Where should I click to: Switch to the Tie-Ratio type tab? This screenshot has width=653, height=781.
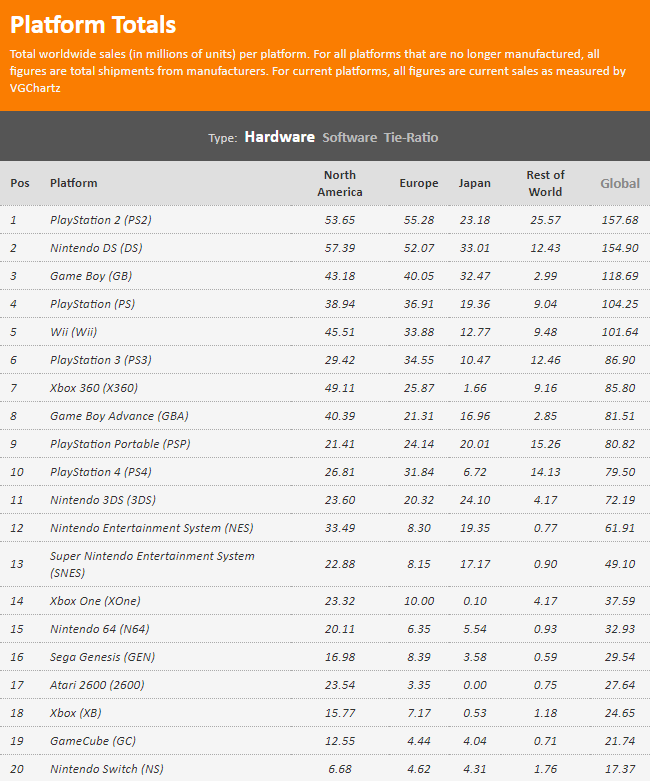tap(411, 137)
